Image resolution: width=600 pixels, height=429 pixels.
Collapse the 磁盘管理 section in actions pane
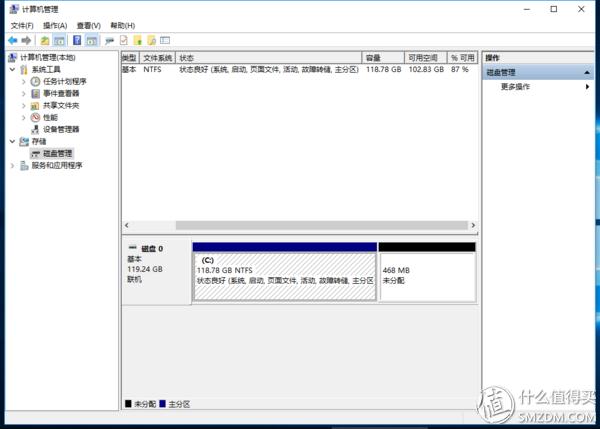[x=587, y=73]
